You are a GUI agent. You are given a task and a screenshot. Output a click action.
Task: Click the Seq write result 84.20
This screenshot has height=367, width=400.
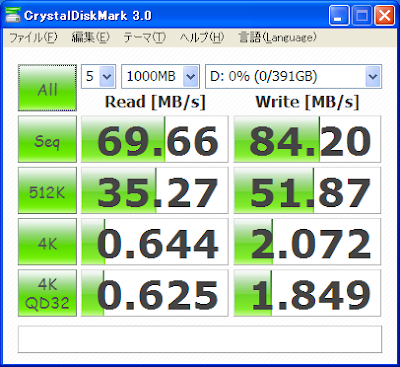pos(307,139)
